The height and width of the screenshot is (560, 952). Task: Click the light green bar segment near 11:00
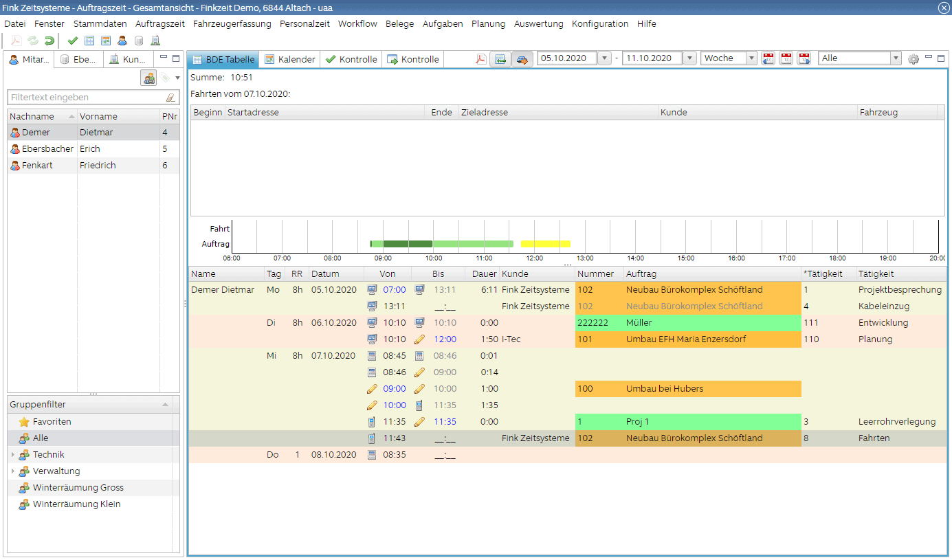coord(473,244)
